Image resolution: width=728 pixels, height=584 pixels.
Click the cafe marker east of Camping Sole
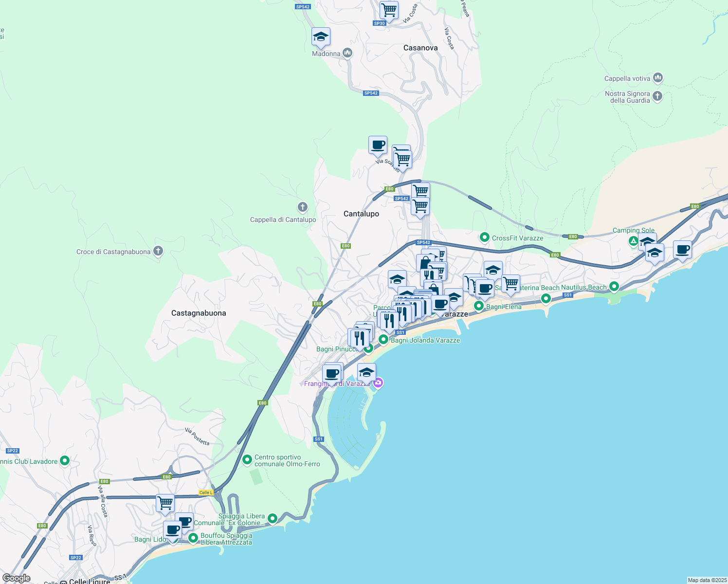[683, 250]
